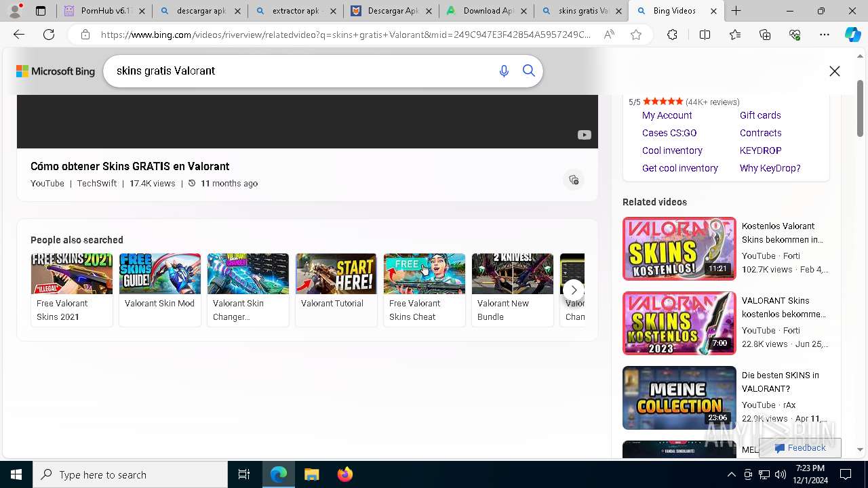868x488 pixels.
Task: Save the video to collection icon
Action: pos(574,180)
